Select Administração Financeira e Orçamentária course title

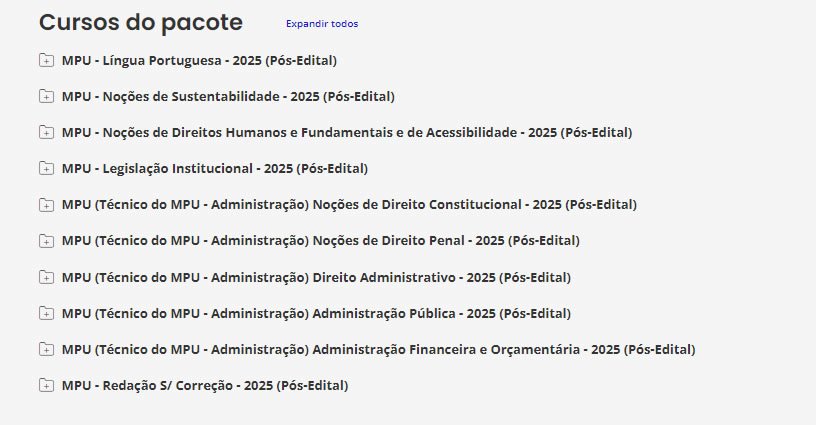[x=378, y=349]
